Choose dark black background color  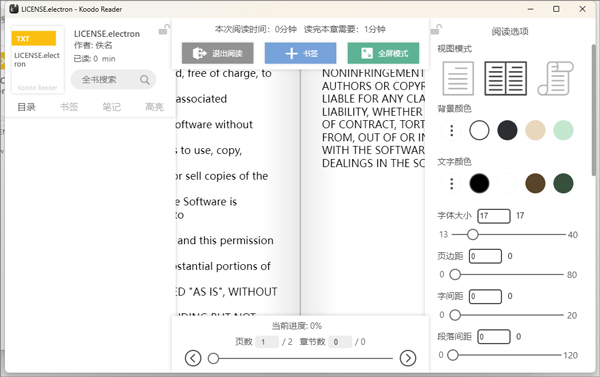507,130
